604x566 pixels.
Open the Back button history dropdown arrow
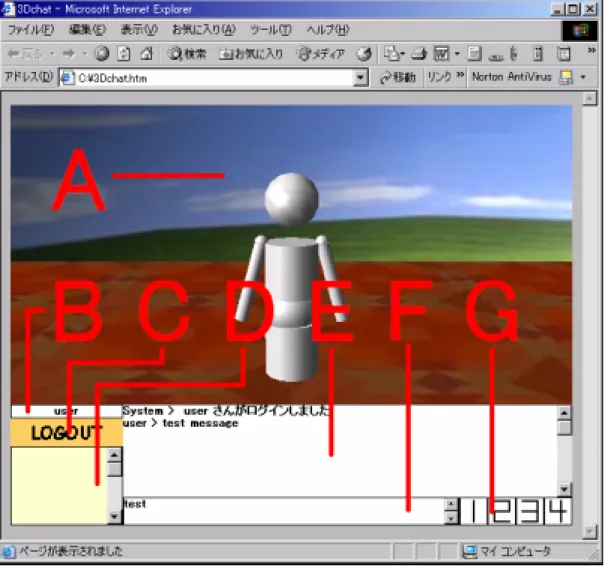52,54
